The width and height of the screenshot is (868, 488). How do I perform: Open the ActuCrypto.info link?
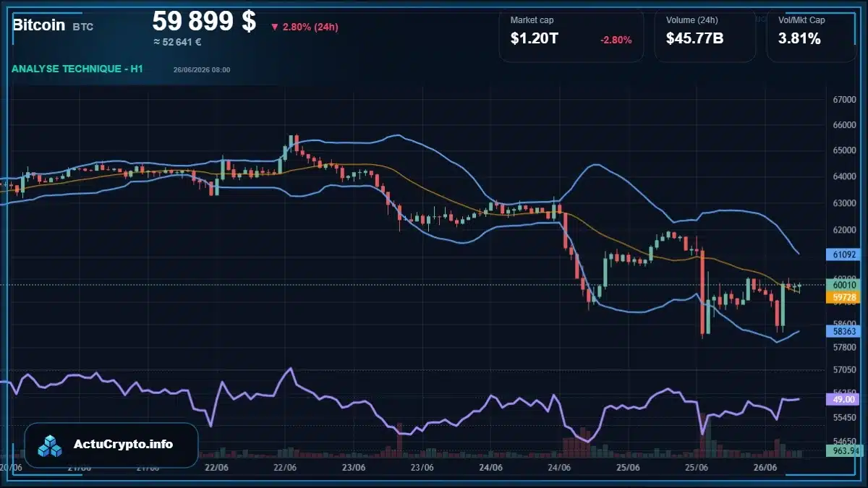(123, 445)
